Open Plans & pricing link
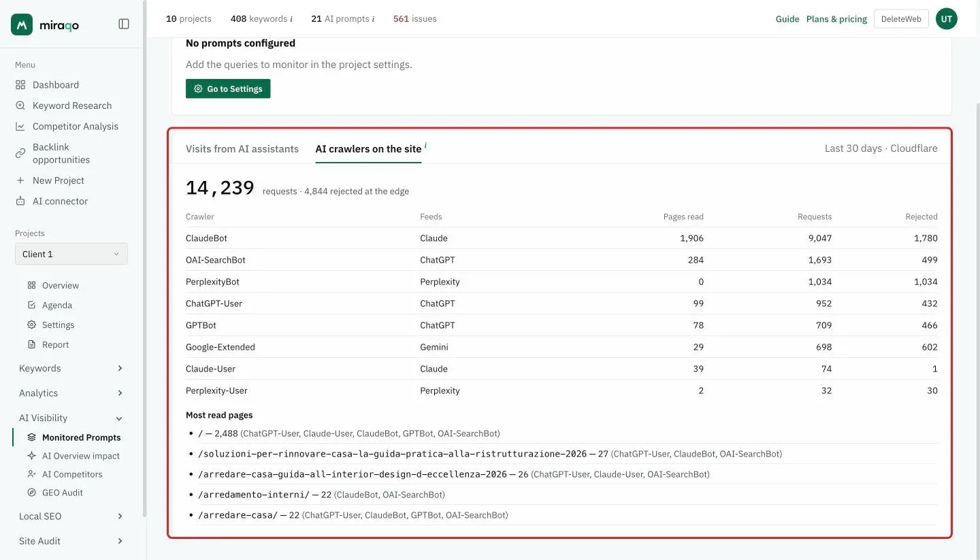Screen dimensions: 980x560 pyautogui.click(x=836, y=19)
